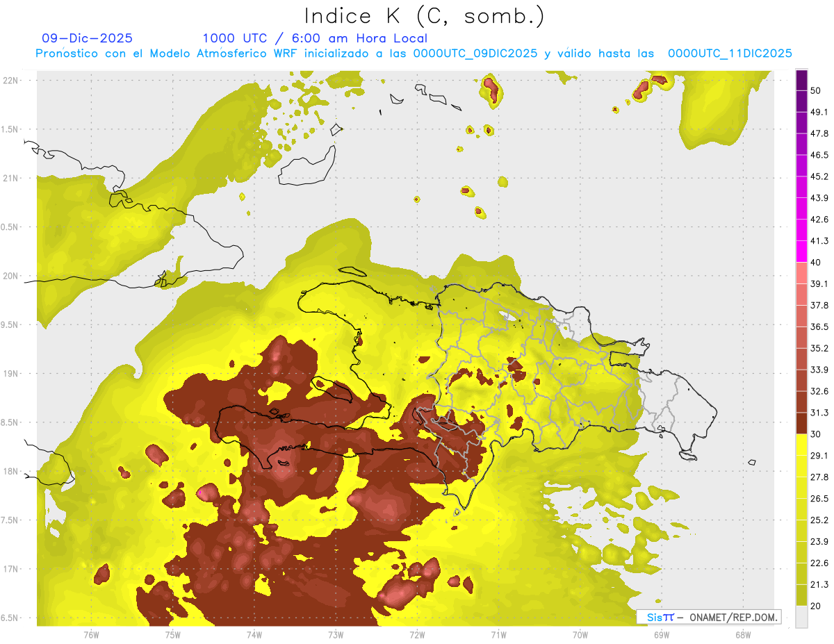Click the 19N latitude label
Screen dimensions: 834x644
coord(12,374)
